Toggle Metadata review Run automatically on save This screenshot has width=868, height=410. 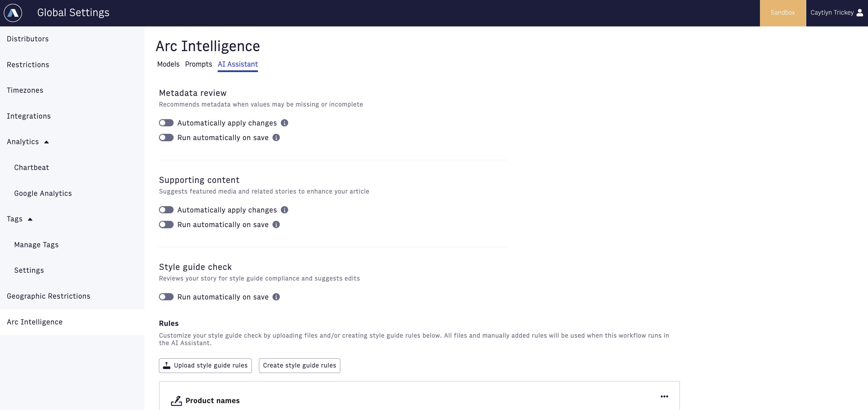[x=166, y=138]
